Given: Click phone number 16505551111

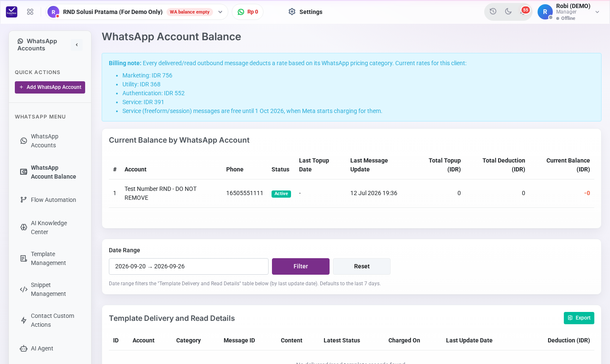Looking at the screenshot, I should (244, 193).
